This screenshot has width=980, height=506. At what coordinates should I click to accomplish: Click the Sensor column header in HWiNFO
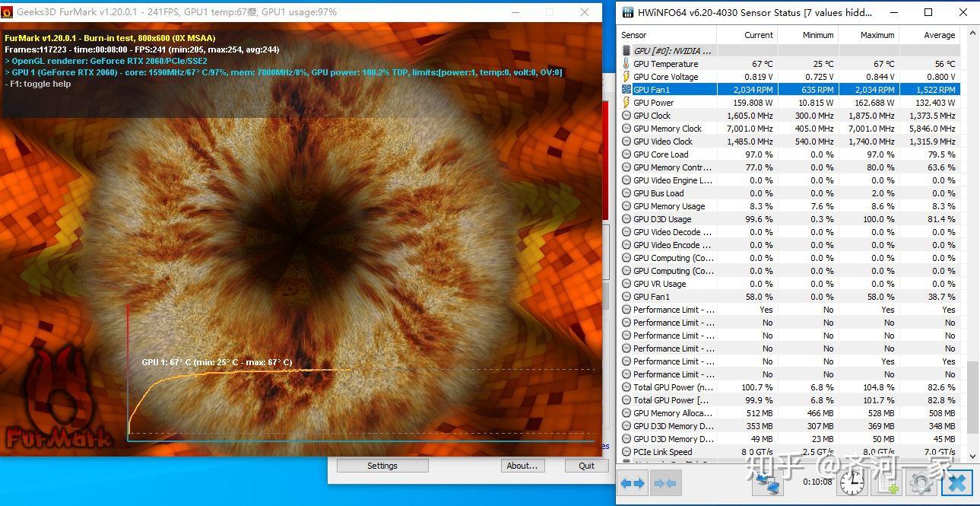[667, 35]
